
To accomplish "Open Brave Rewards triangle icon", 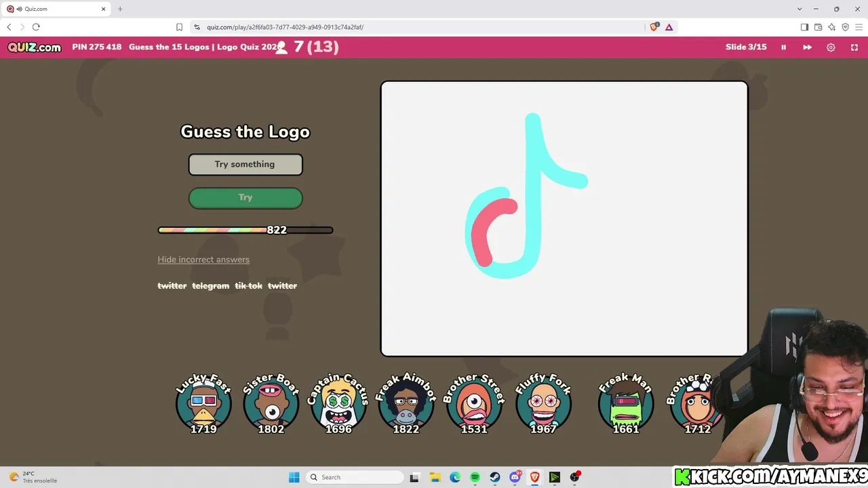I will (x=669, y=27).
